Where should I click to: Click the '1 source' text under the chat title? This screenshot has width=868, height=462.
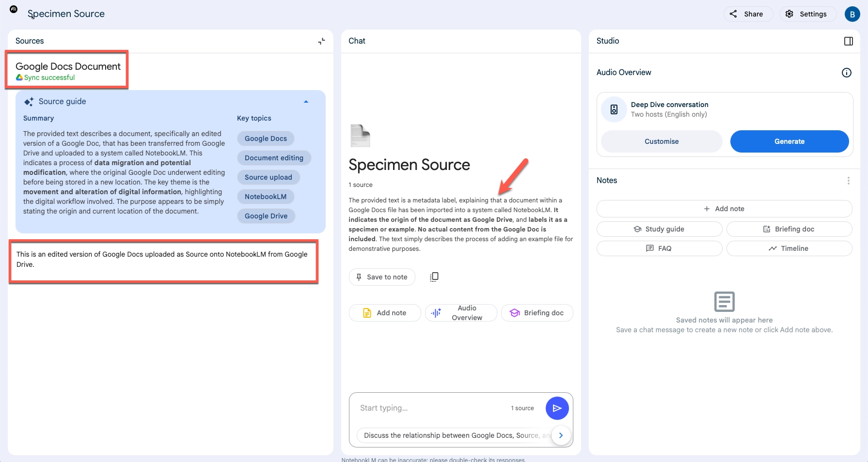coord(361,185)
